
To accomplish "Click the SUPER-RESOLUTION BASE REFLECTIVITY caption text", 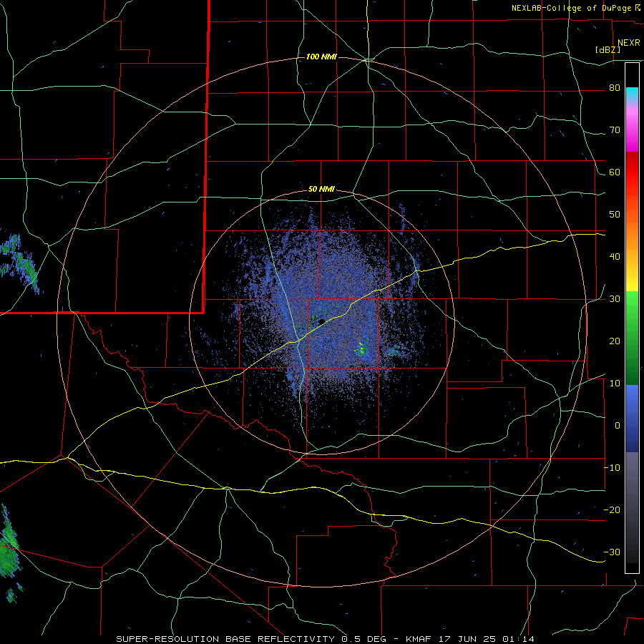I will coord(225,639).
